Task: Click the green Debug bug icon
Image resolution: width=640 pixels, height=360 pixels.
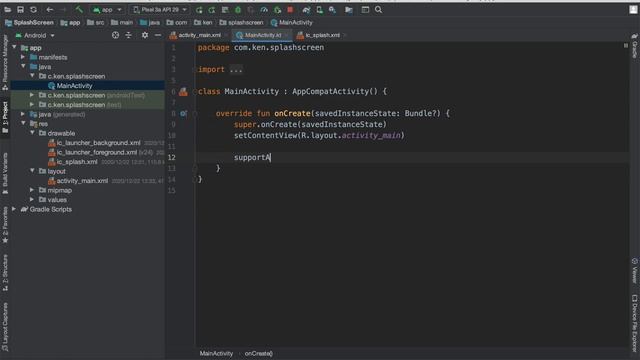Action: 238,9
